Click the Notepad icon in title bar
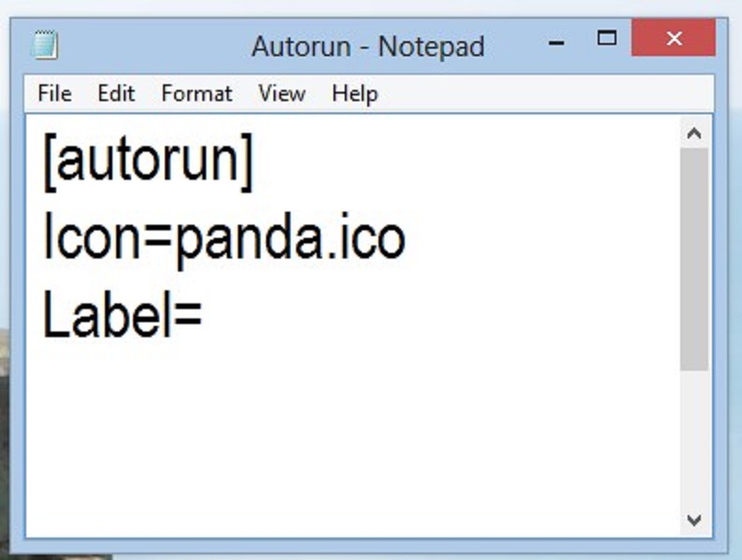Viewport: 742px width, 560px height. [x=45, y=45]
